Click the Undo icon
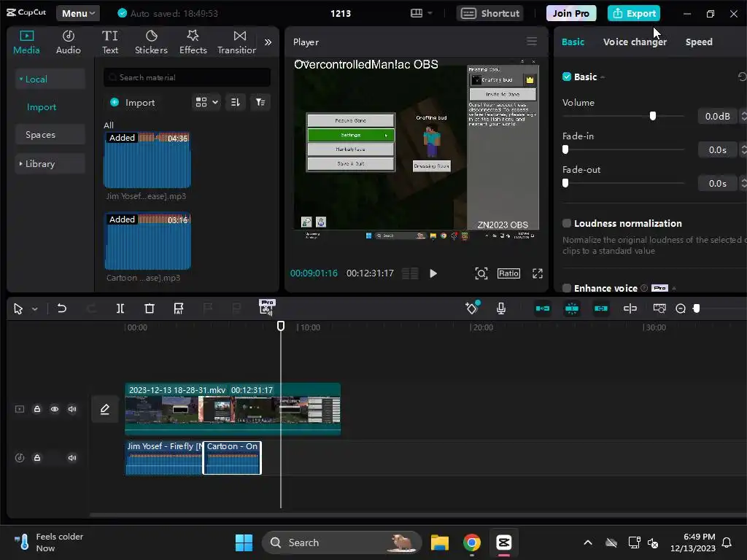This screenshot has height=560, width=747. tap(61, 308)
